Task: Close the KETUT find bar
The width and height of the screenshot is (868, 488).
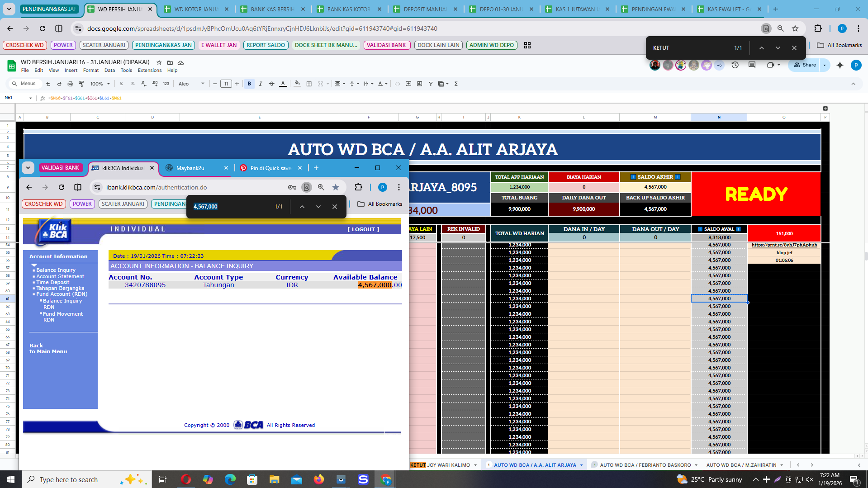Action: coord(794,48)
